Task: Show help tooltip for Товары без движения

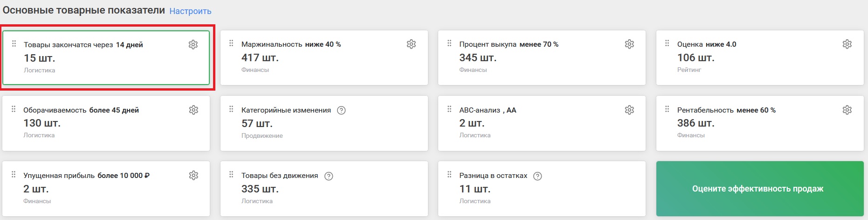Action: 329,176
